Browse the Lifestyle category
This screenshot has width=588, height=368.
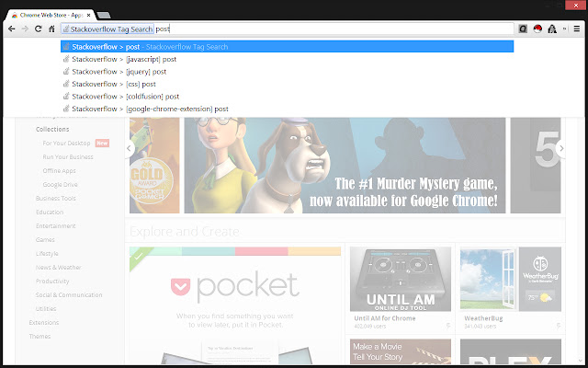pyautogui.click(x=47, y=254)
